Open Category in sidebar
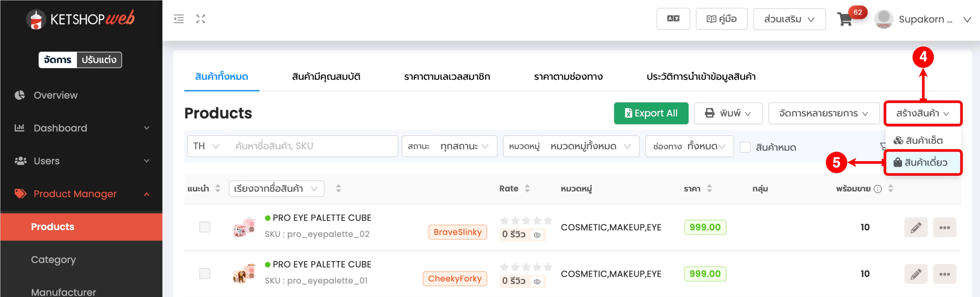980x297 pixels. pyautogui.click(x=81, y=260)
